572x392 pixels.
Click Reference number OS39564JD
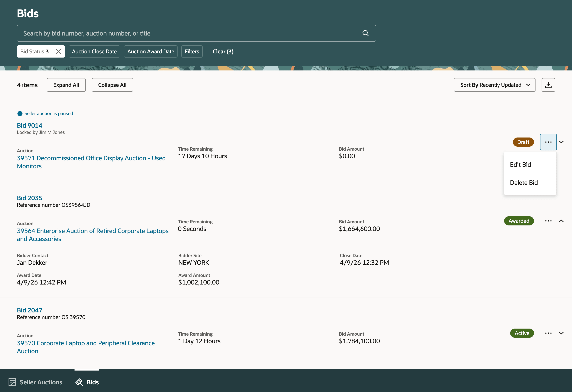[54, 205]
